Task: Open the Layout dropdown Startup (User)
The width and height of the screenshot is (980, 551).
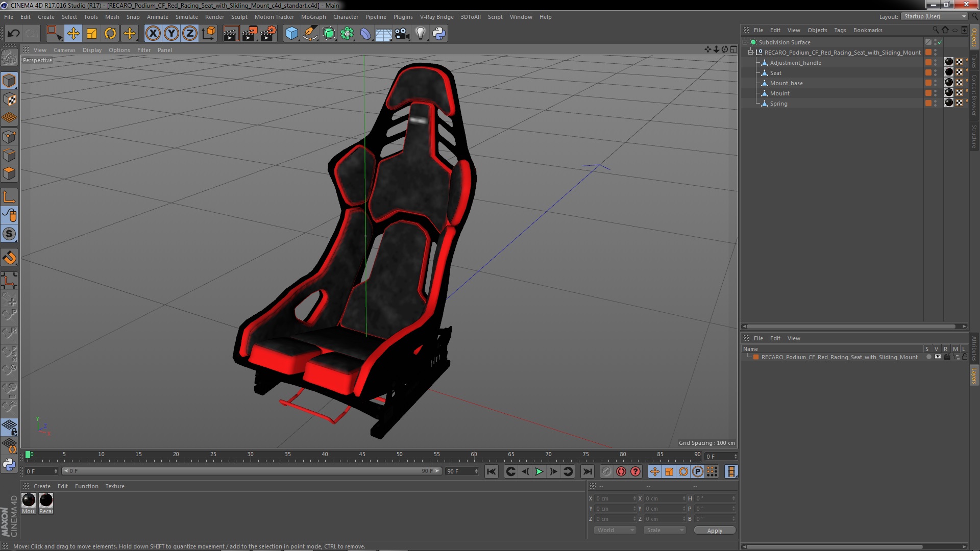Action: pyautogui.click(x=935, y=16)
